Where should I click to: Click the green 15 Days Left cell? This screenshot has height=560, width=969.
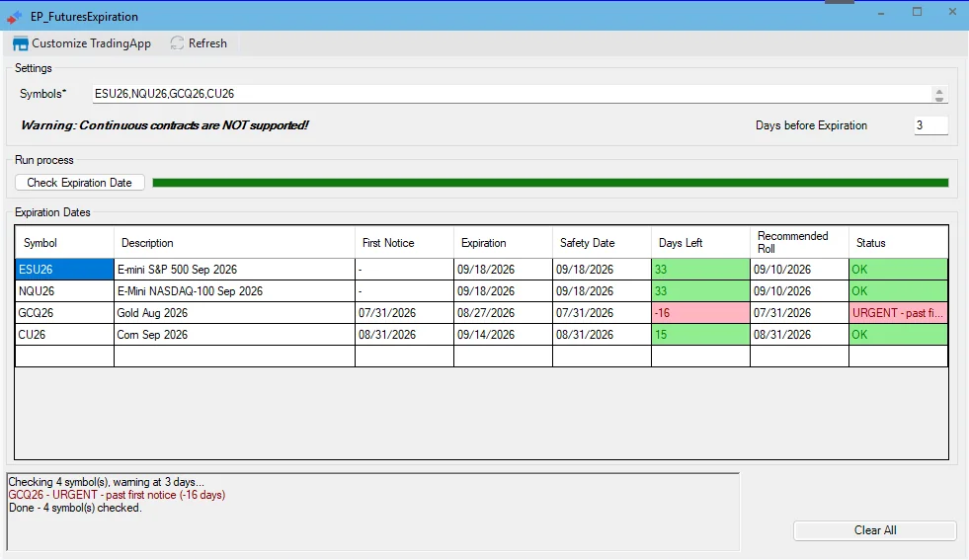(700, 335)
